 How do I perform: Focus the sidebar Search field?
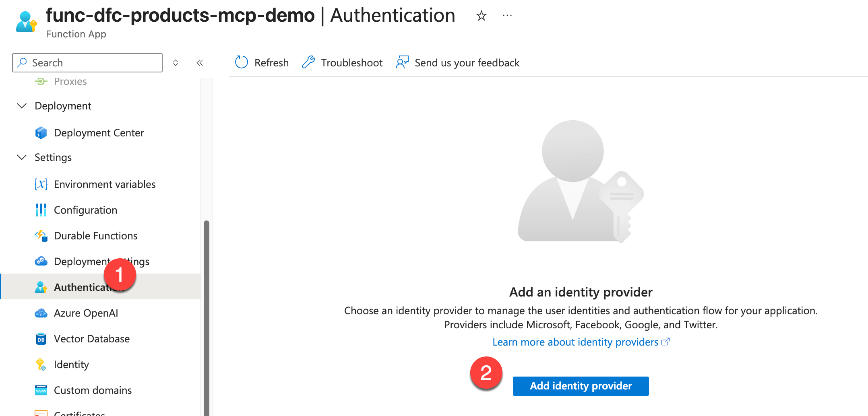click(x=93, y=63)
